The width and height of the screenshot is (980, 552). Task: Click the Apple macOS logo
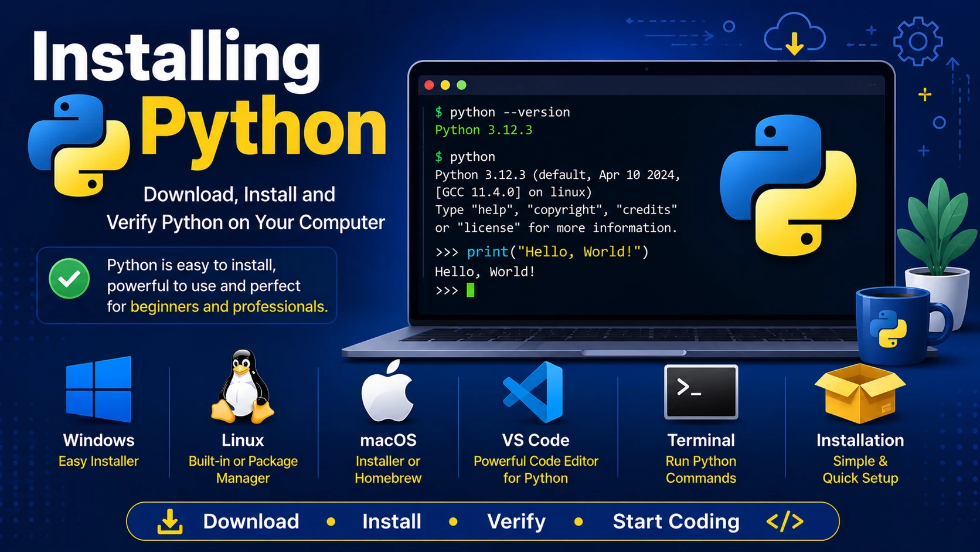tap(387, 391)
